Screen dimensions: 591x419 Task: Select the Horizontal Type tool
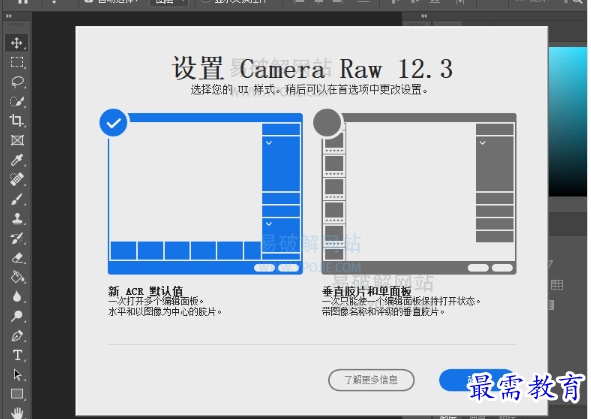17,355
